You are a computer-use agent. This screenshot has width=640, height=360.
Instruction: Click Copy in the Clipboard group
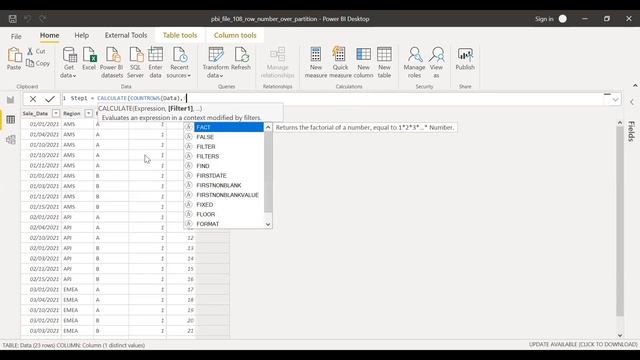coord(38,63)
